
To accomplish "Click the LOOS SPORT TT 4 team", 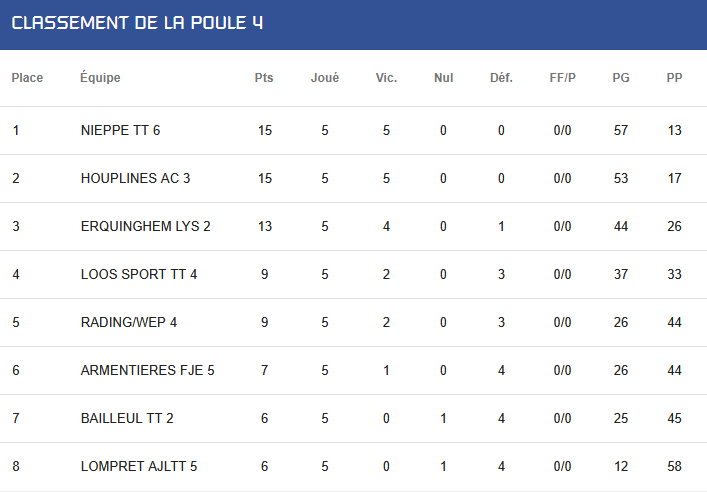I will click(139, 274).
